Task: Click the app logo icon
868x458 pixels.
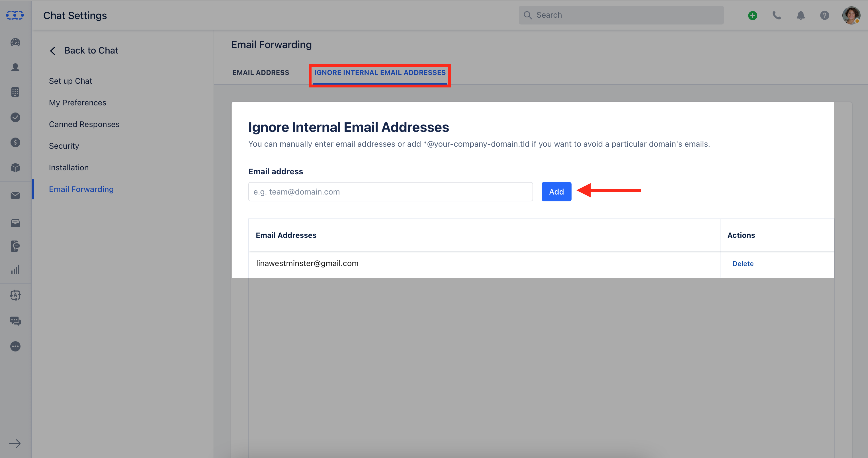Action: (x=15, y=15)
